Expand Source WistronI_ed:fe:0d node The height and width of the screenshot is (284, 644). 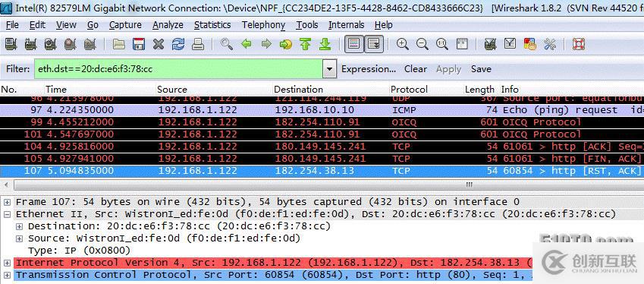click(x=20, y=238)
